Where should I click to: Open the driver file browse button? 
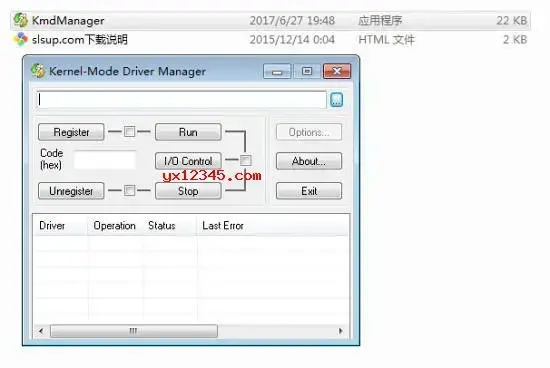point(336,100)
